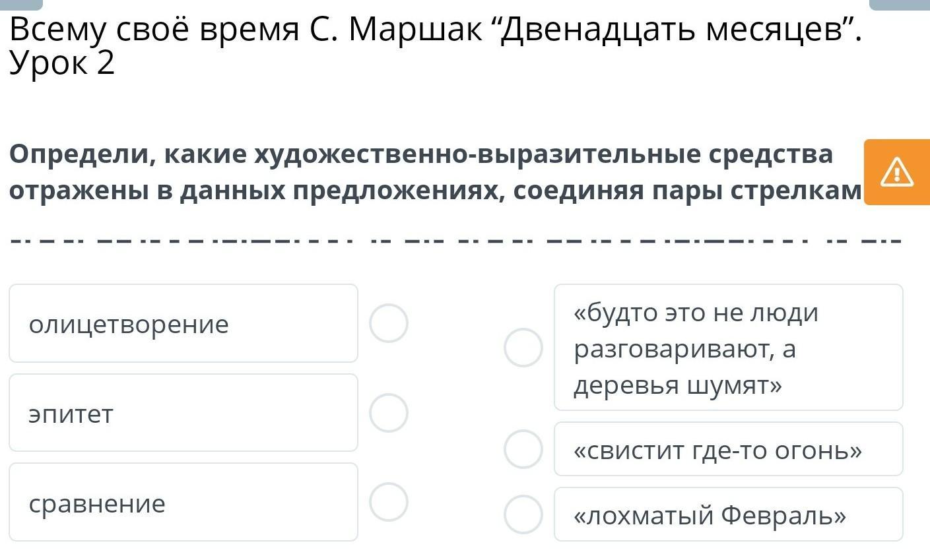Select the connector circle next to эпитет
The width and height of the screenshot is (930, 560).
click(x=388, y=413)
